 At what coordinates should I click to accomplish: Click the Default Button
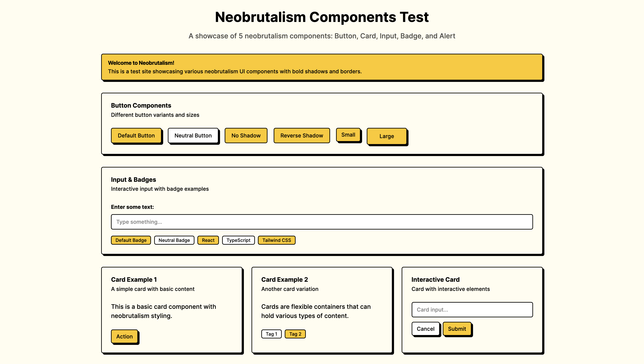pyautogui.click(x=136, y=136)
